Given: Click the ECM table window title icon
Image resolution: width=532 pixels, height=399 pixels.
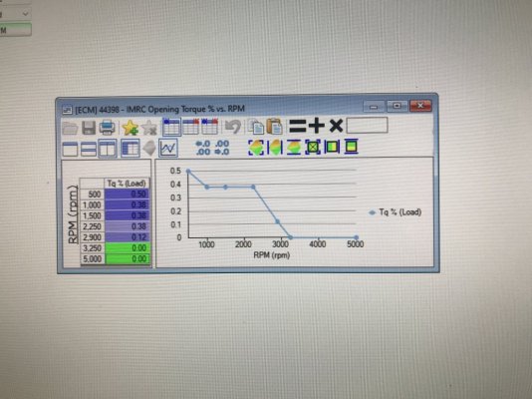Looking at the screenshot, I should tap(67, 110).
